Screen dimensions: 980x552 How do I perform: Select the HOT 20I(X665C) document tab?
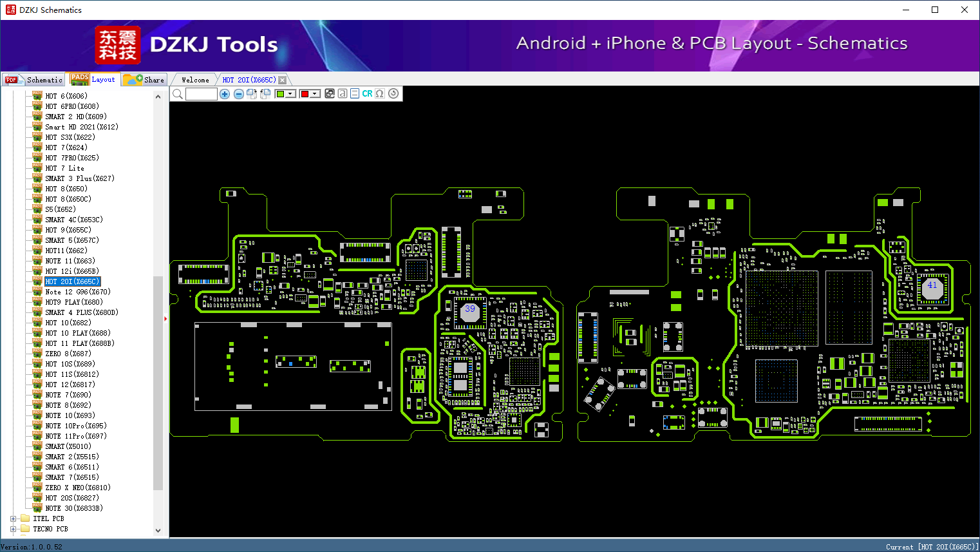249,80
